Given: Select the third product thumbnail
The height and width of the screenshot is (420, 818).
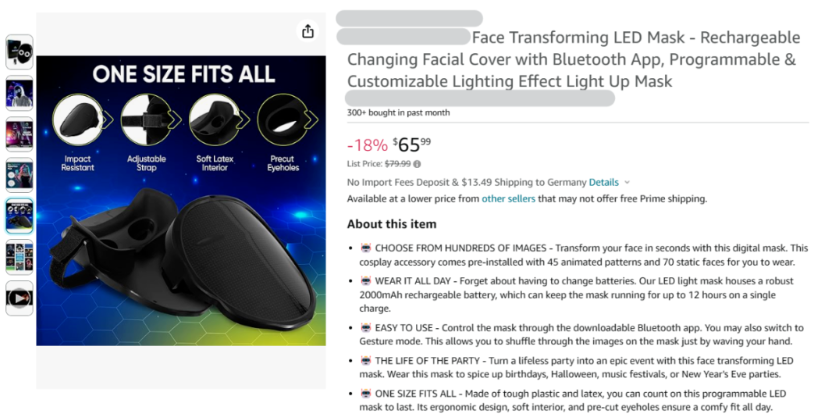Looking at the screenshot, I should click(19, 134).
